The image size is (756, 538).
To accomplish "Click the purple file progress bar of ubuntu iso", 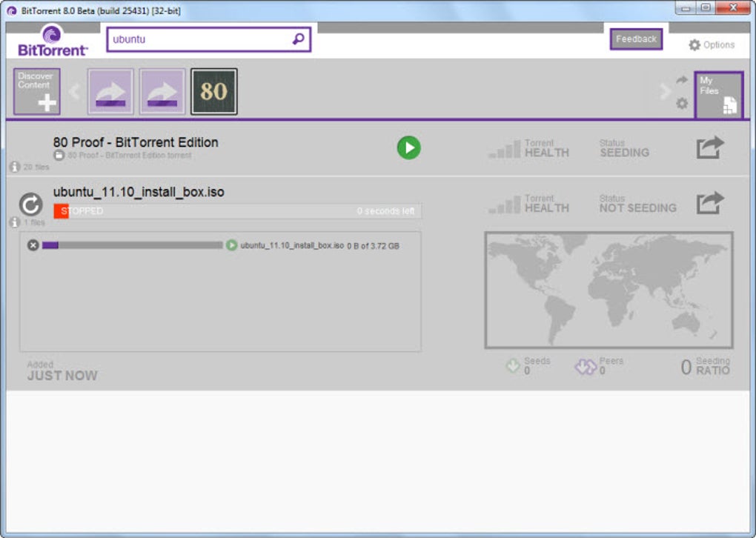I will (x=132, y=245).
